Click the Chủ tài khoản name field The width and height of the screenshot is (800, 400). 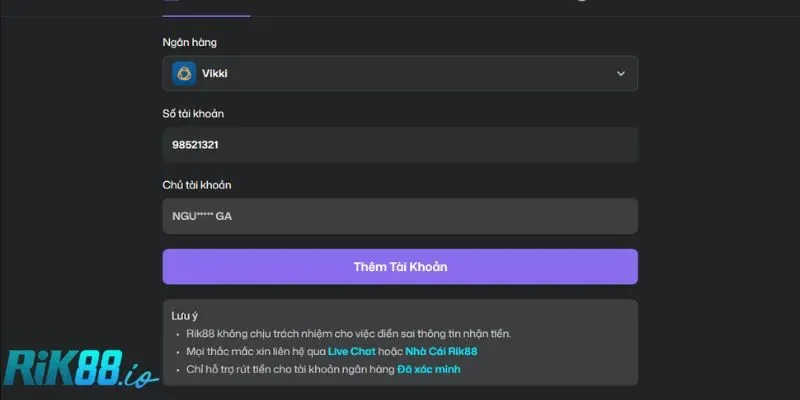(x=400, y=216)
